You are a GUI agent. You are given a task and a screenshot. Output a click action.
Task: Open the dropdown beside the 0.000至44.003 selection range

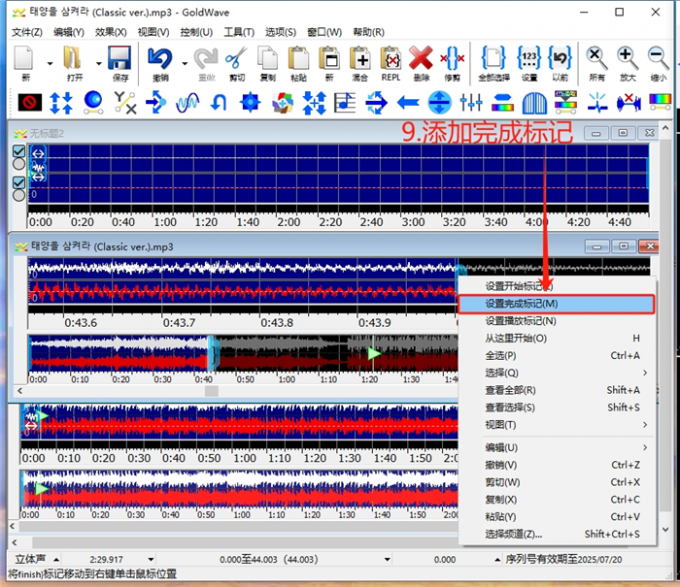387,560
